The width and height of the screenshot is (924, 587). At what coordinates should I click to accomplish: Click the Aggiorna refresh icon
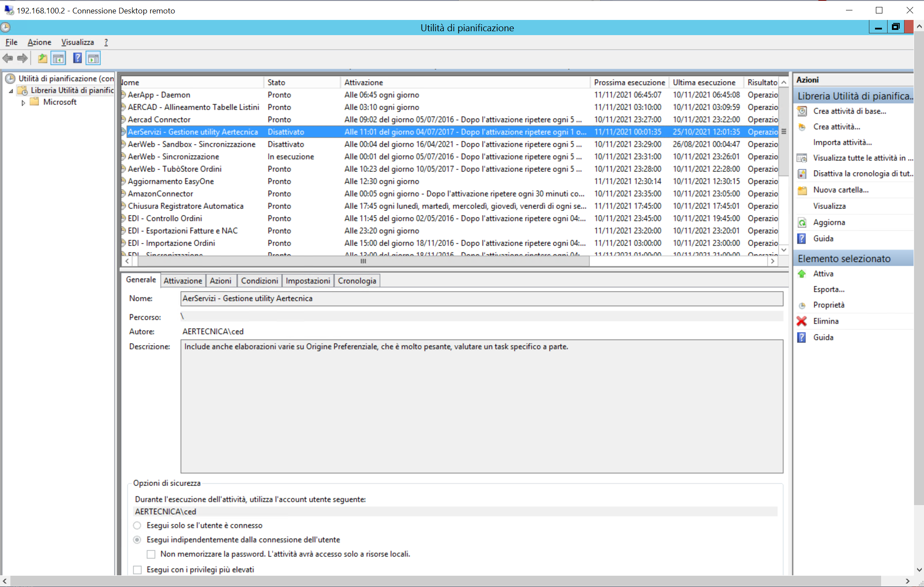pyautogui.click(x=802, y=222)
